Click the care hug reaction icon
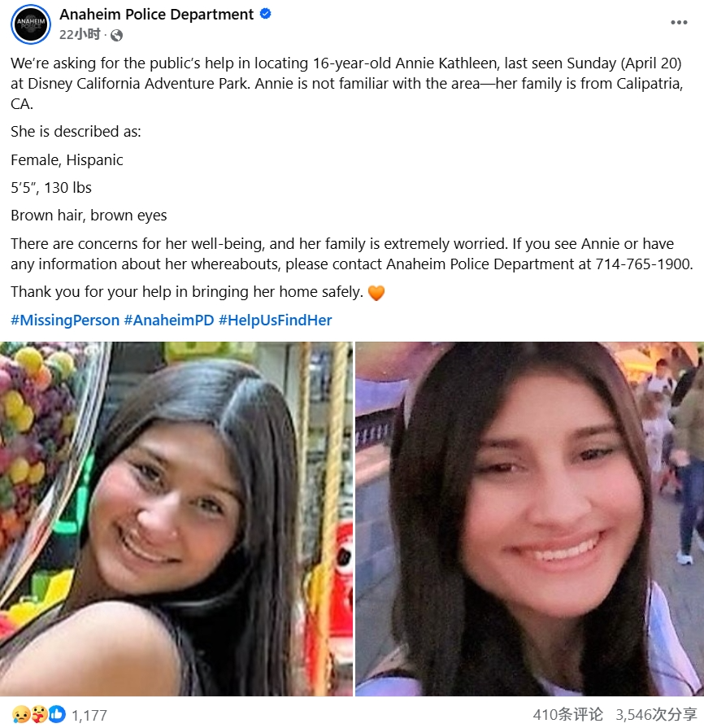This screenshot has height=728, width=704. pos(40,714)
